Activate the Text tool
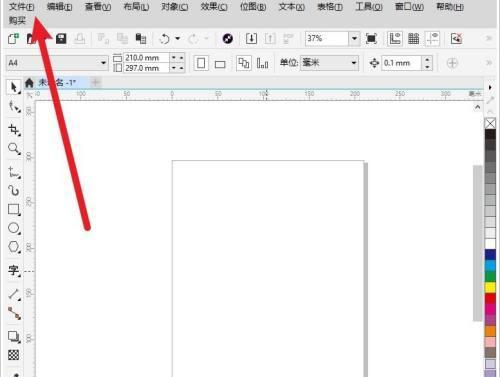This screenshot has width=500, height=377. [14, 270]
